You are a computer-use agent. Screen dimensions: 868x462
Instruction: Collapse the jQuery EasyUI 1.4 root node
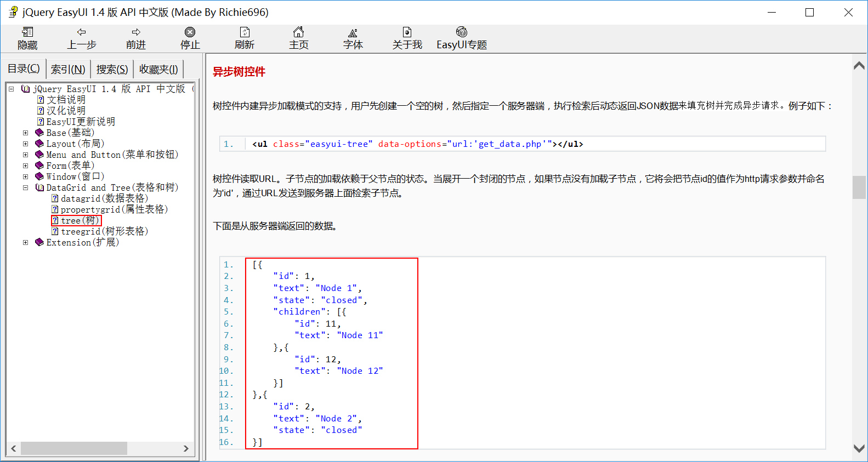click(11, 89)
